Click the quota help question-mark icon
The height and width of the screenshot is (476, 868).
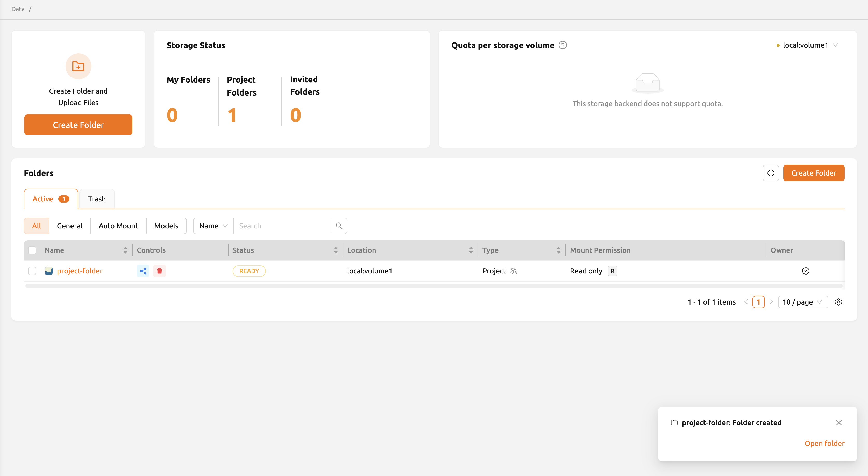(563, 45)
